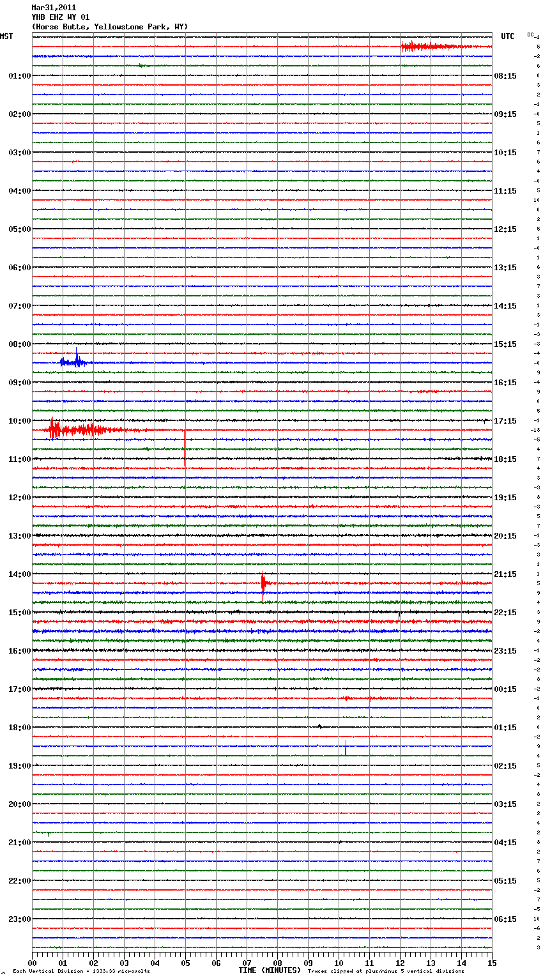543x980 pixels.
Task: Click the 10:00 MST time label
Action: (x=20, y=421)
